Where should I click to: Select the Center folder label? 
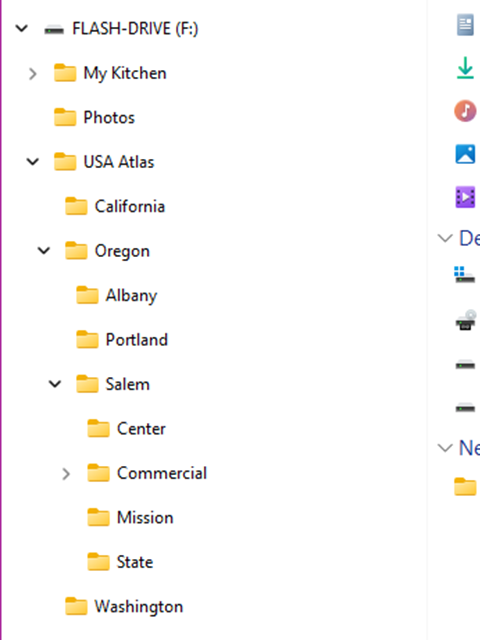point(141,429)
